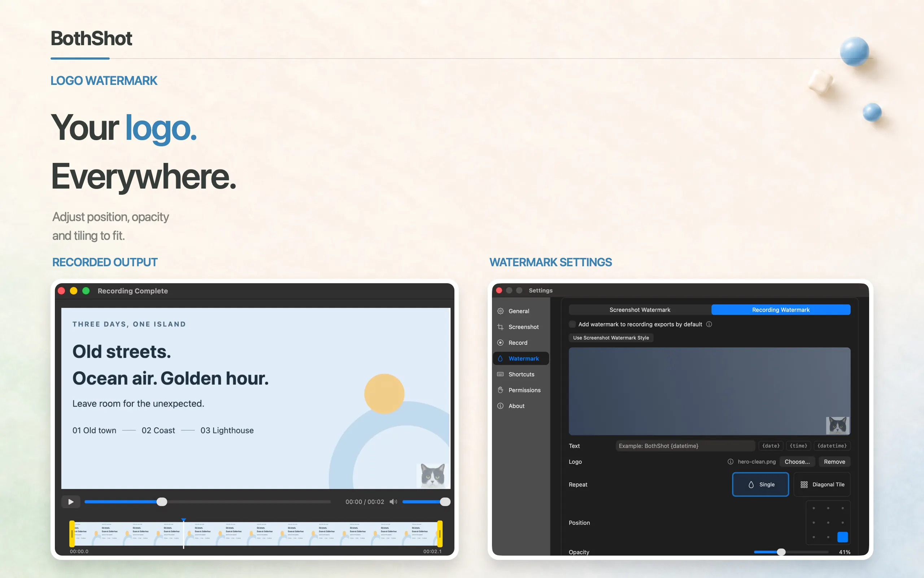Viewport: 924px width, 578px height.
Task: Select the Watermark sidebar item
Action: [x=521, y=358]
